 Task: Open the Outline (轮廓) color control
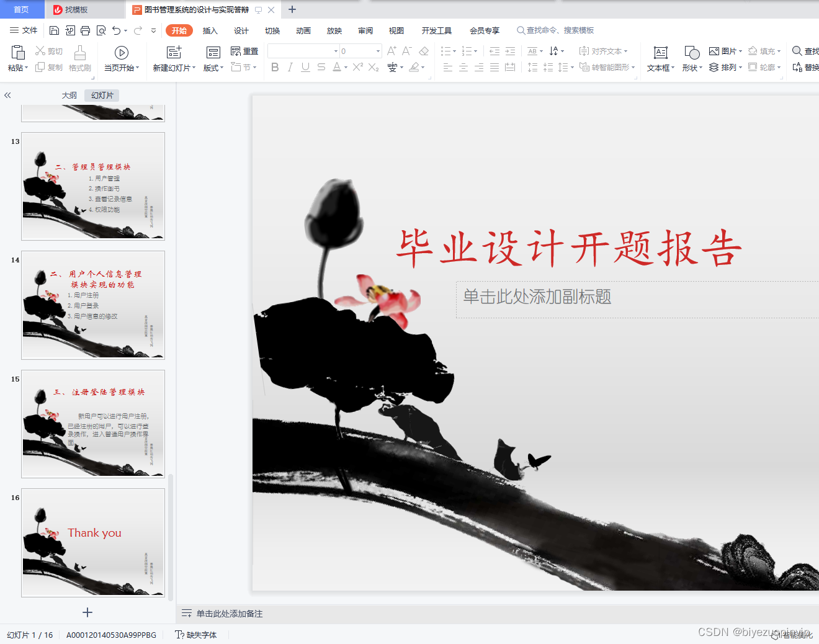point(764,67)
